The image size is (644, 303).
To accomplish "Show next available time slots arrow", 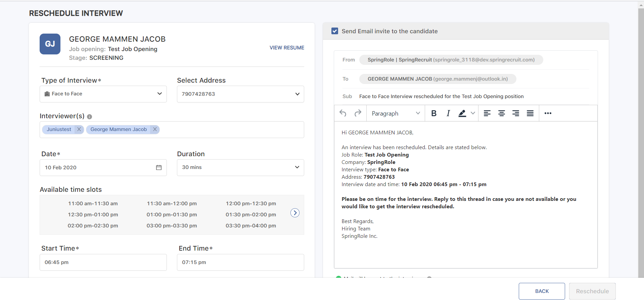I will pyautogui.click(x=295, y=213).
